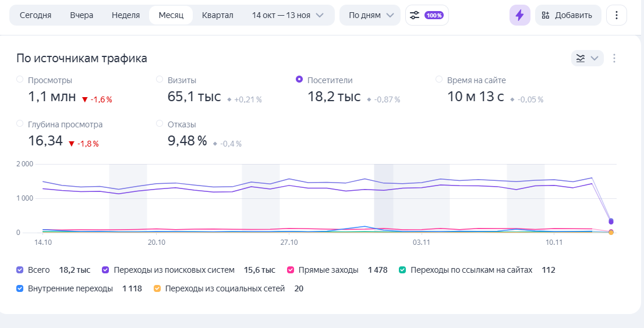This screenshot has height=328, width=644.
Task: Click the Сегодня period button
Action: (36, 15)
